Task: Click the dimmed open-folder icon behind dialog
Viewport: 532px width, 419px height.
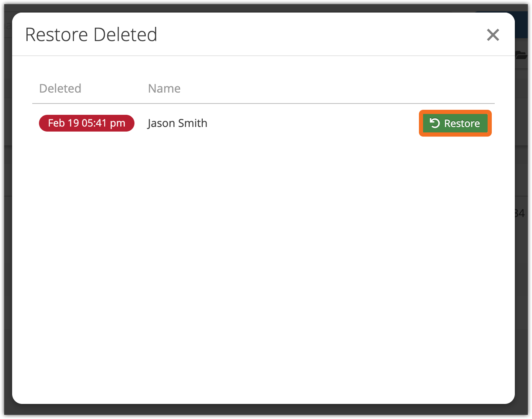Action: click(521, 55)
